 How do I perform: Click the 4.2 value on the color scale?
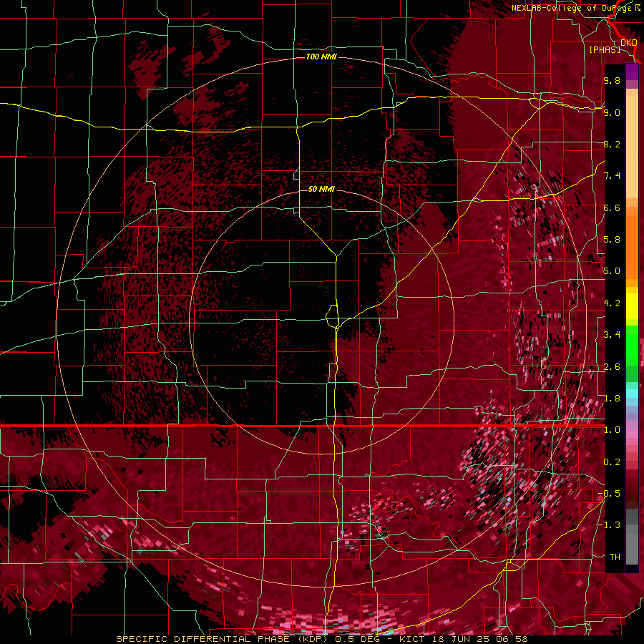tap(612, 303)
